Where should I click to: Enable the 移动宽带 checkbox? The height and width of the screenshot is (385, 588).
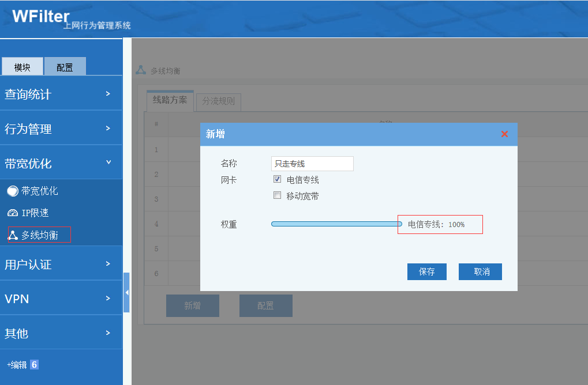coord(277,195)
